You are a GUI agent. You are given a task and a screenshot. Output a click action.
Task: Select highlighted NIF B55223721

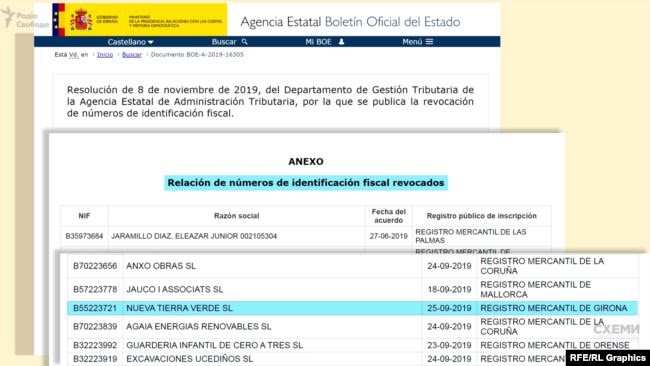tap(95, 308)
